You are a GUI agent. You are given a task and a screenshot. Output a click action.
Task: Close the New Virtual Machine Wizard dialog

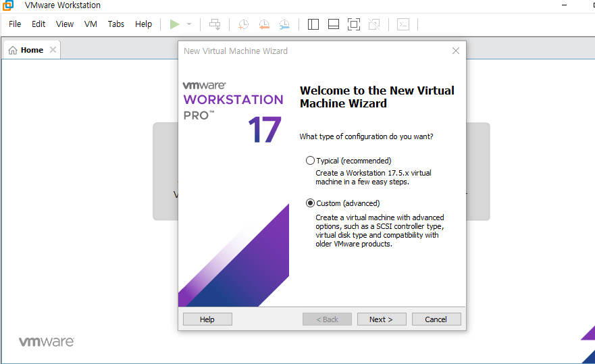(456, 51)
